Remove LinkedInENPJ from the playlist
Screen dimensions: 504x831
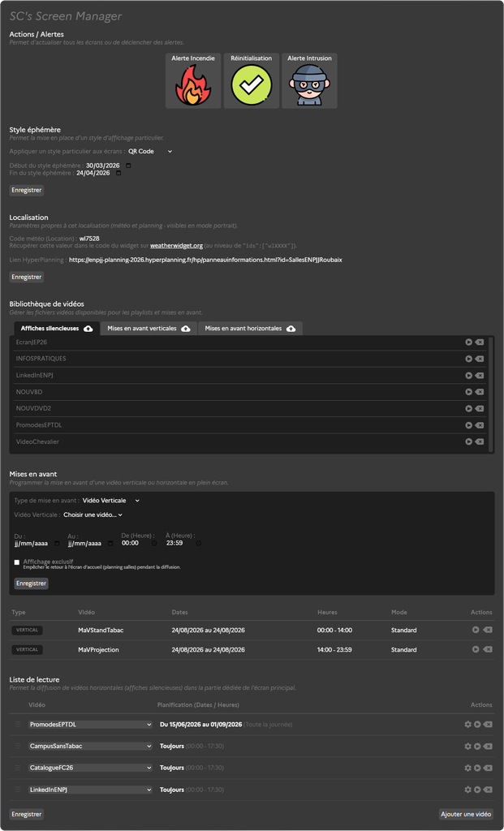click(488, 790)
